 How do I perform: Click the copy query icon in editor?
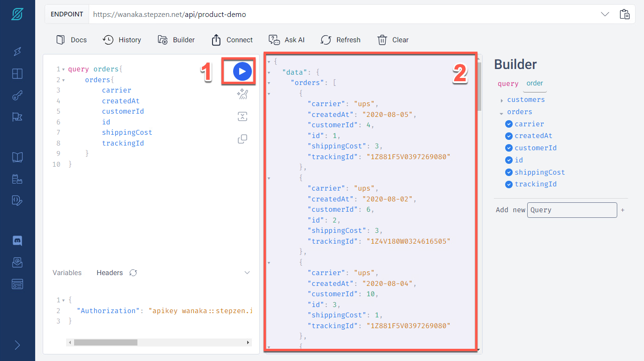coord(242,139)
